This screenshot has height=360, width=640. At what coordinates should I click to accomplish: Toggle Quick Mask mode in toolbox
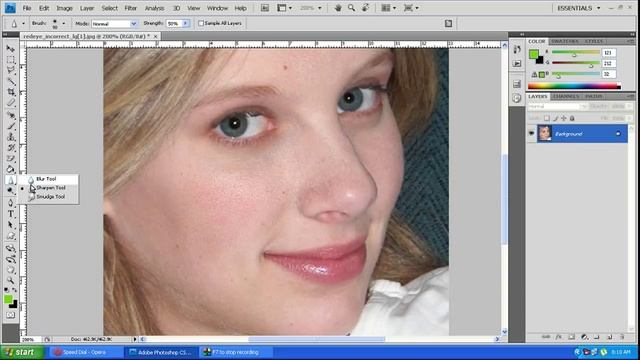tap(11, 315)
